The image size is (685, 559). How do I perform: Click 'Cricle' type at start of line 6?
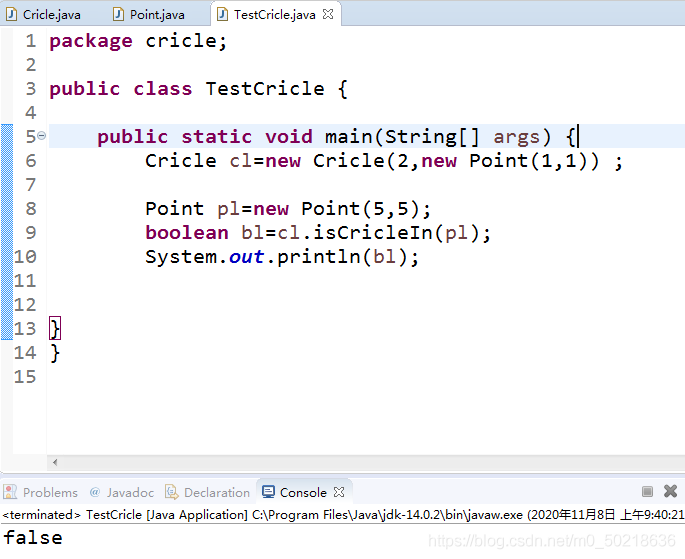[181, 161]
